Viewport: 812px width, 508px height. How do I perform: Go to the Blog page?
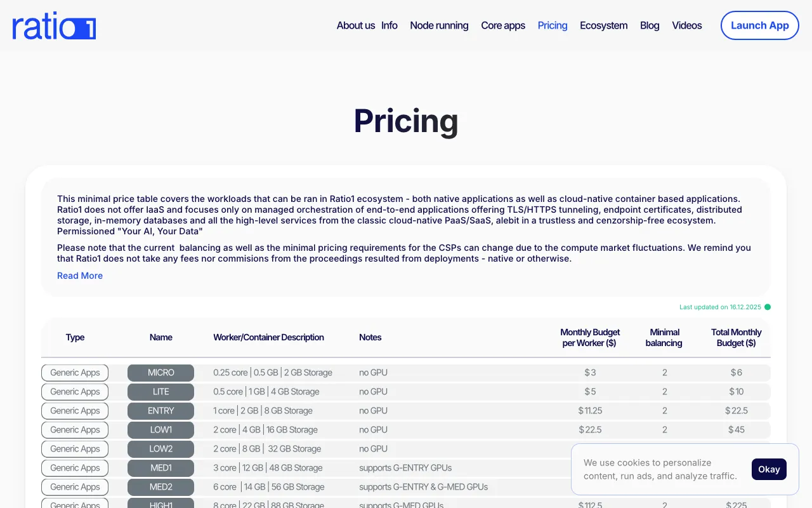(650, 25)
